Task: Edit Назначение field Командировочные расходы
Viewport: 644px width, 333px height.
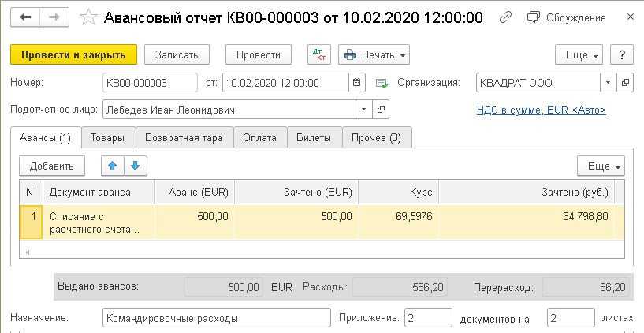Action: [x=217, y=318]
